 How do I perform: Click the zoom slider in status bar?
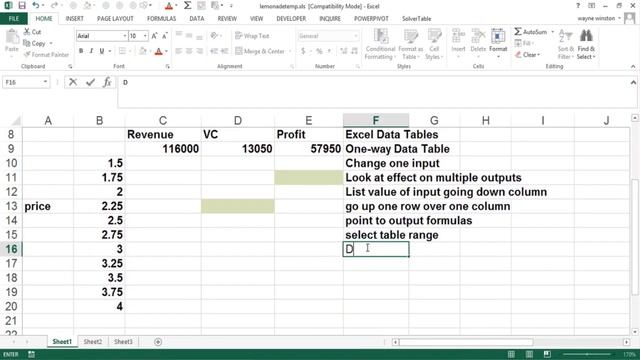(588, 354)
